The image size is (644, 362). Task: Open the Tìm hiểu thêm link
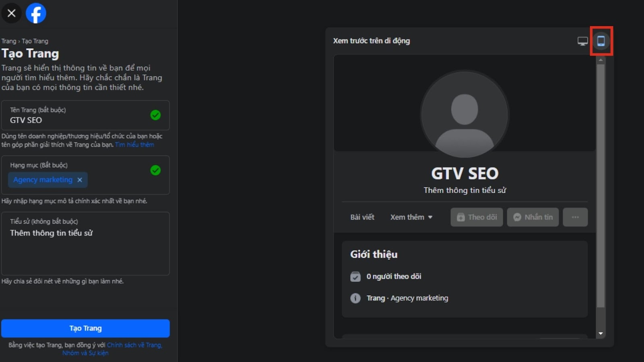pos(134,145)
